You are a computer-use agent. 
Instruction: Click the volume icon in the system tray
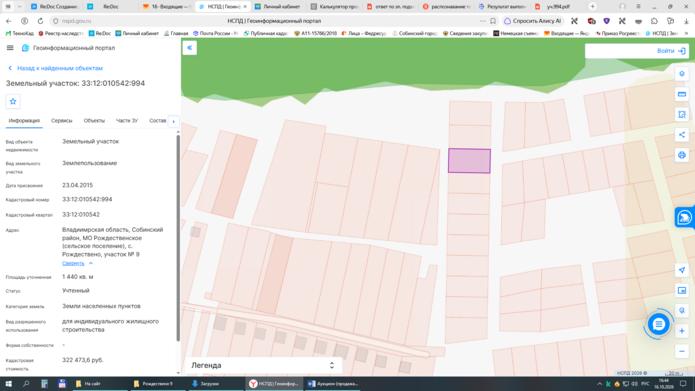(x=634, y=384)
